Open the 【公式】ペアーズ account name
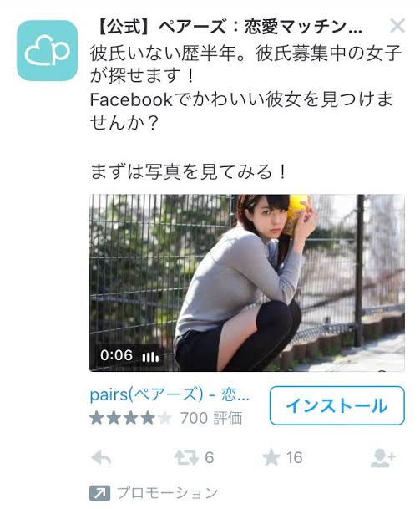This screenshot has height=509, width=420. pos(229,27)
